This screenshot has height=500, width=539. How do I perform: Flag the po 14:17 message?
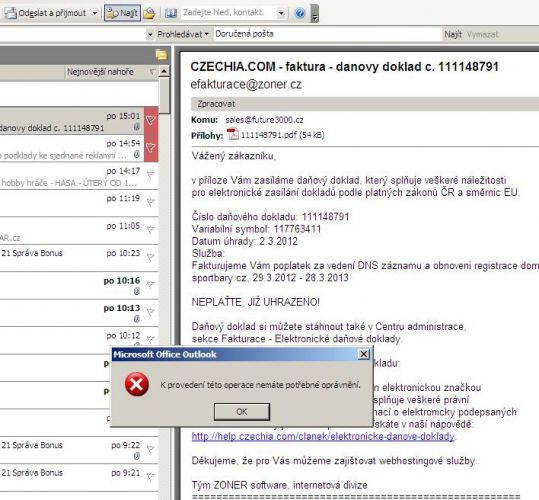point(151,175)
